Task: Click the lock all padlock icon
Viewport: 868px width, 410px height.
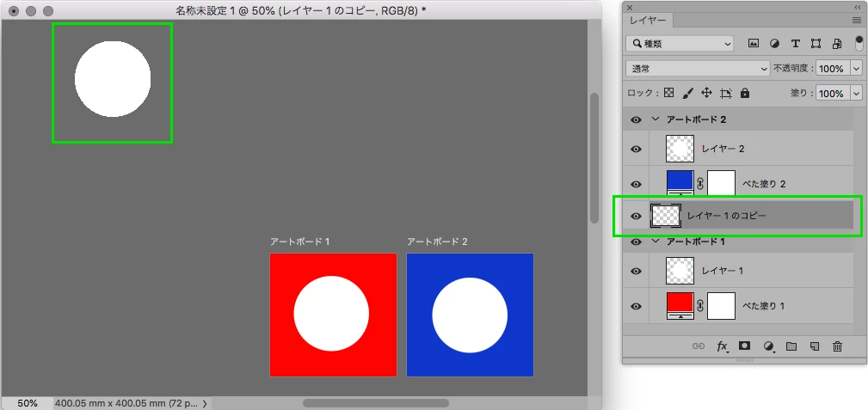Action: click(745, 93)
